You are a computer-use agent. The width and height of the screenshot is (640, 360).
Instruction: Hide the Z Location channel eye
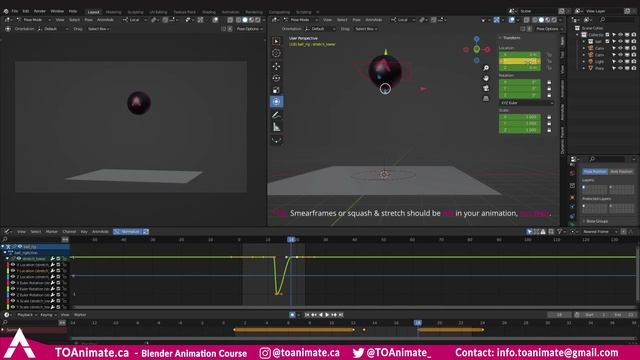(x=13, y=277)
